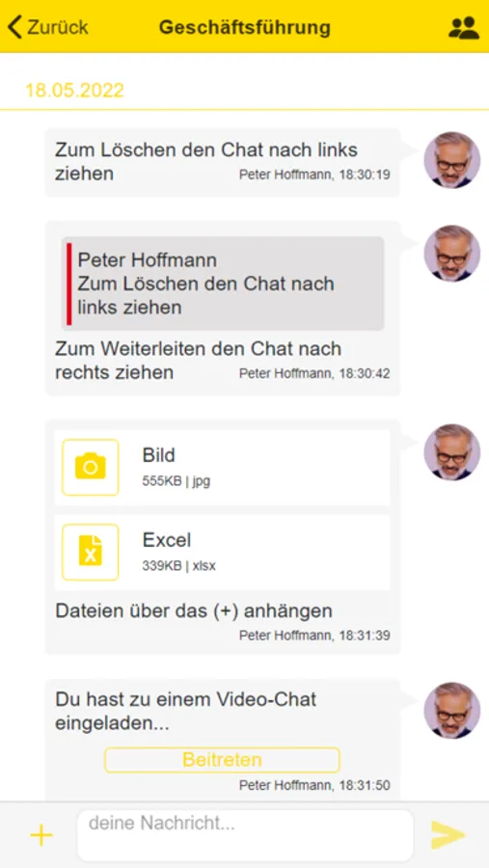Open avatar next to first message

[x=452, y=160]
